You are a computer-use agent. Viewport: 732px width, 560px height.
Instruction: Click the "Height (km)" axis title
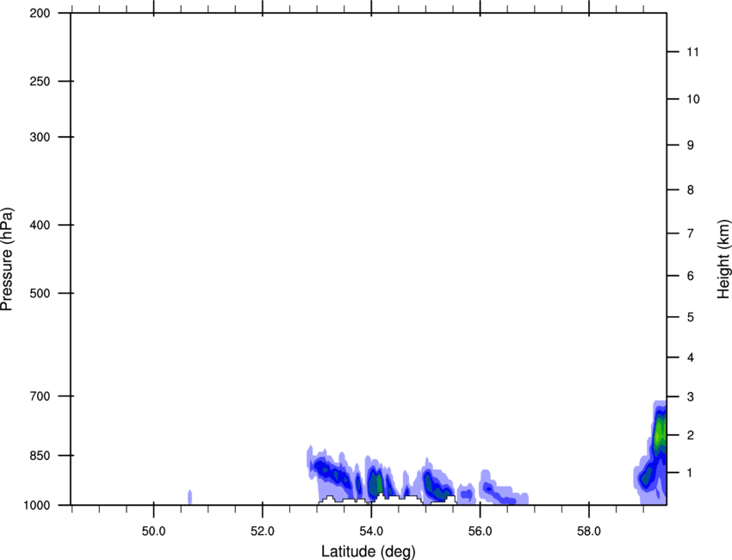tap(723, 258)
